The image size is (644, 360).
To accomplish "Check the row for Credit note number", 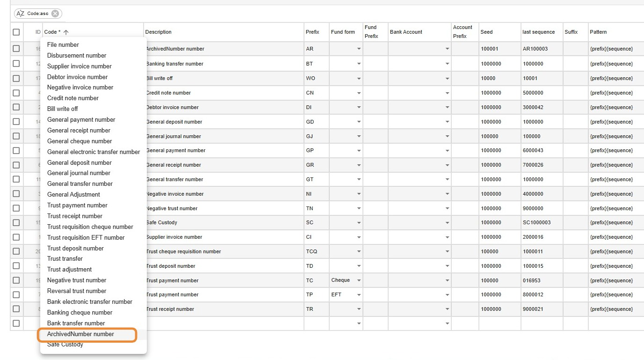I will point(16,92).
